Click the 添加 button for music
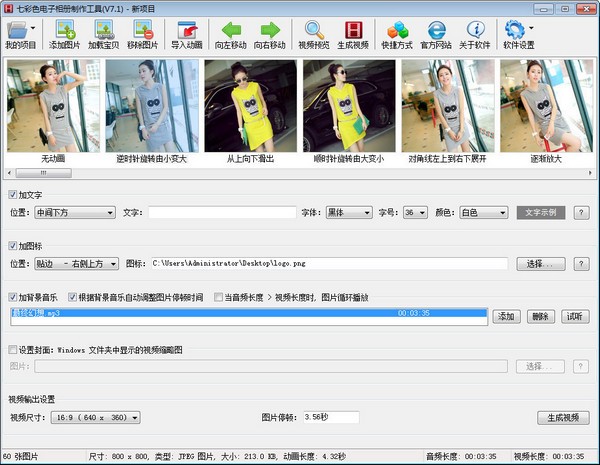 [x=507, y=316]
